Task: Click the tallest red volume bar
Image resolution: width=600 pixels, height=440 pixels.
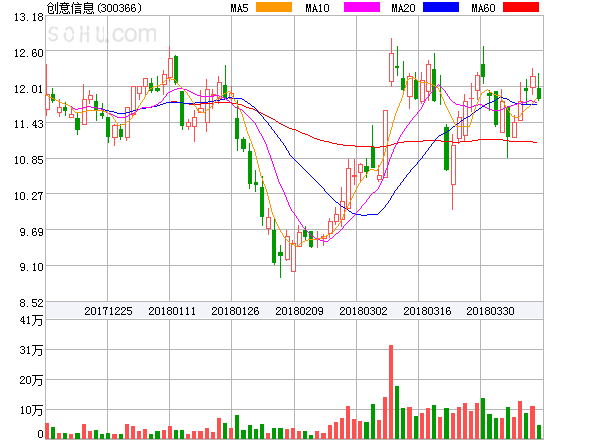Action: pyautogui.click(x=391, y=392)
